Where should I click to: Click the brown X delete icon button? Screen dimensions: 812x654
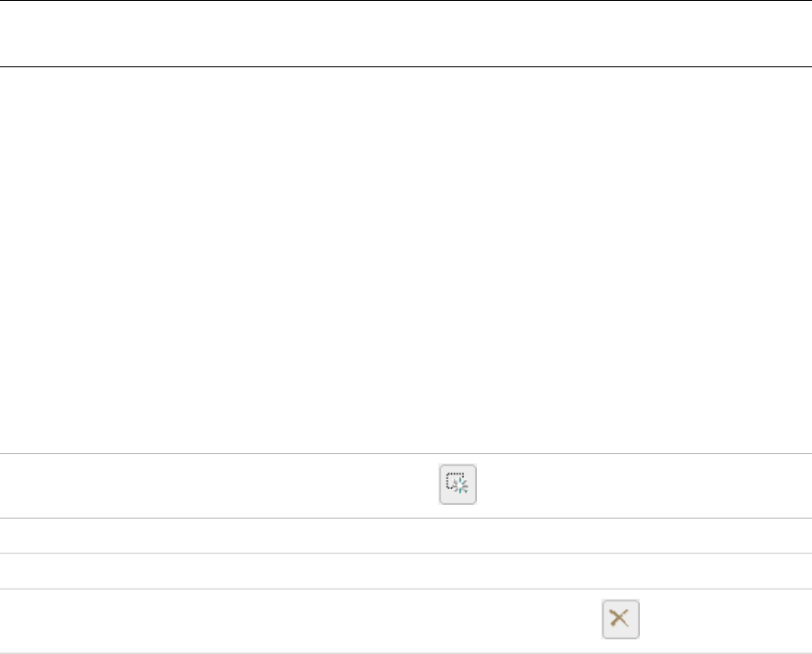click(620, 619)
